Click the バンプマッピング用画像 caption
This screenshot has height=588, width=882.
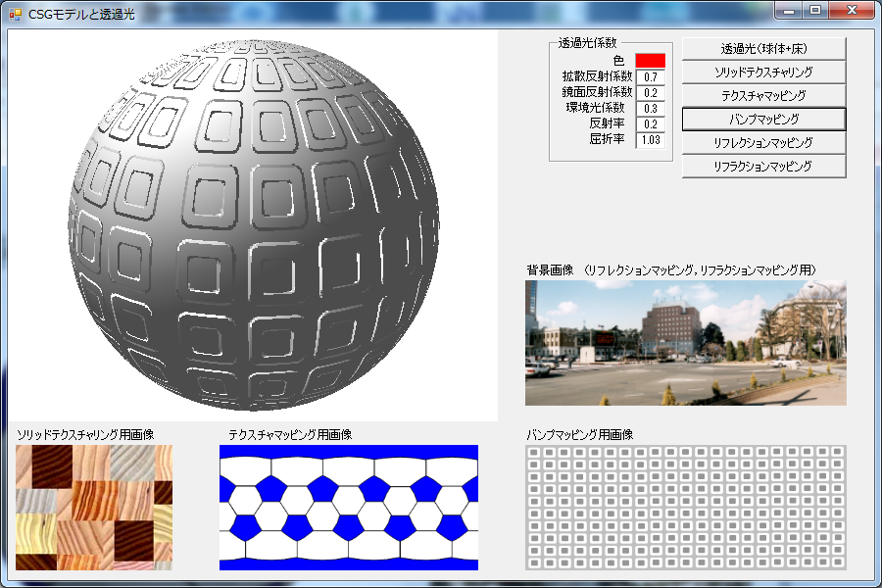coord(580,434)
